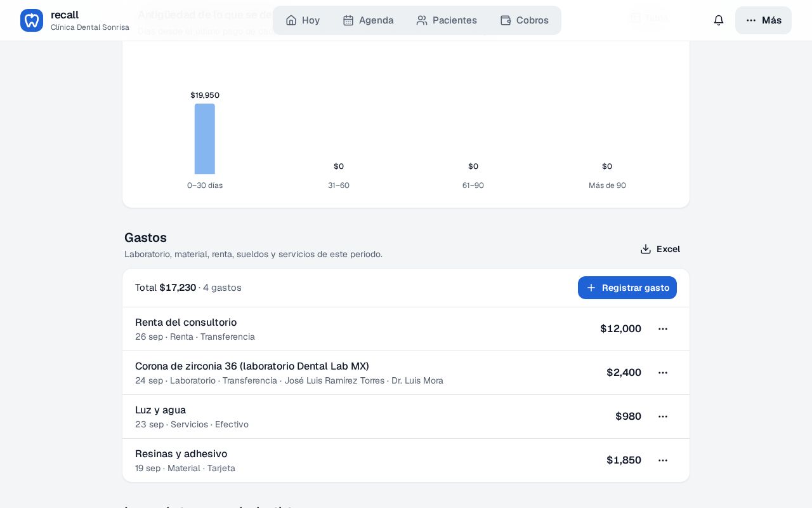The image size is (812, 508).
Task: Click the 31–60 axis label
Action: pyautogui.click(x=339, y=185)
